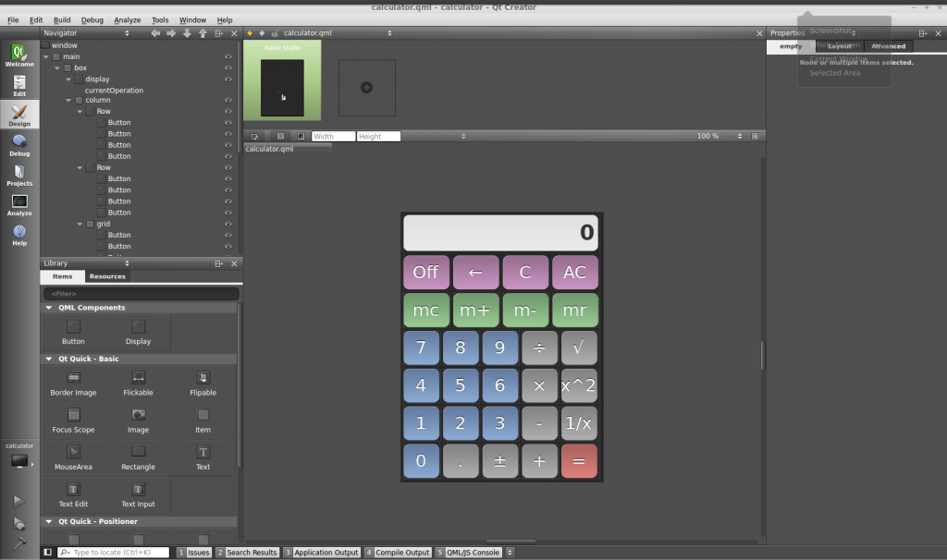Toggle visibility eye for main item

pos(228,56)
